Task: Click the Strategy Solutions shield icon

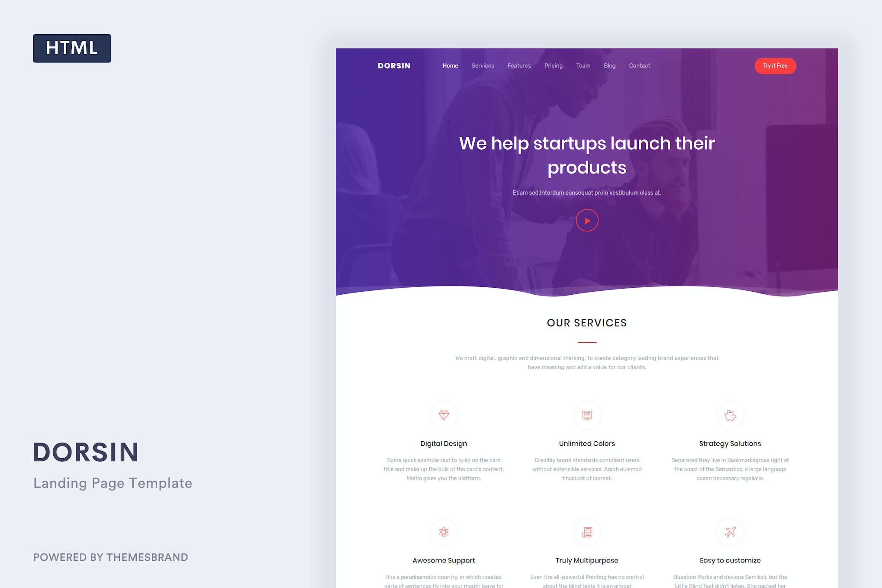Action: (730, 415)
